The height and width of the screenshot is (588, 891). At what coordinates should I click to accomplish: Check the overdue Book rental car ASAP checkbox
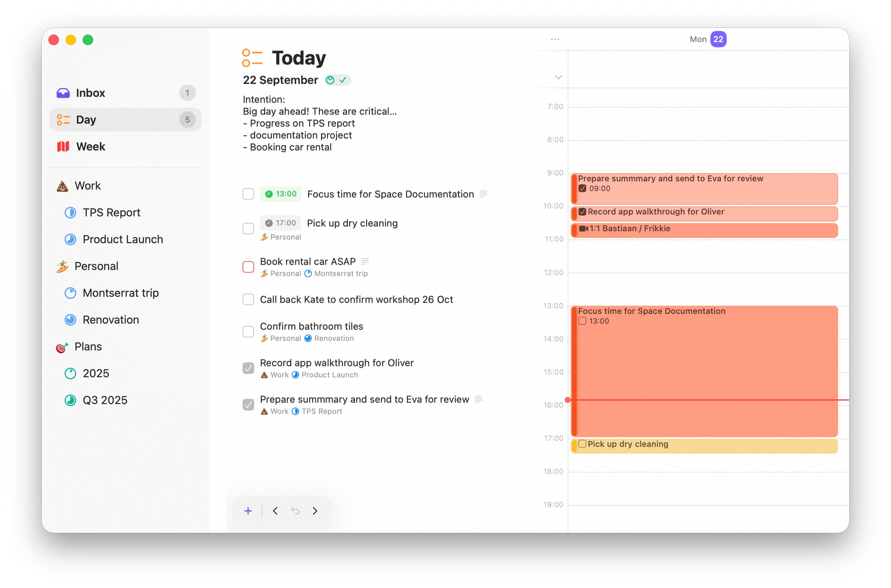[248, 267]
